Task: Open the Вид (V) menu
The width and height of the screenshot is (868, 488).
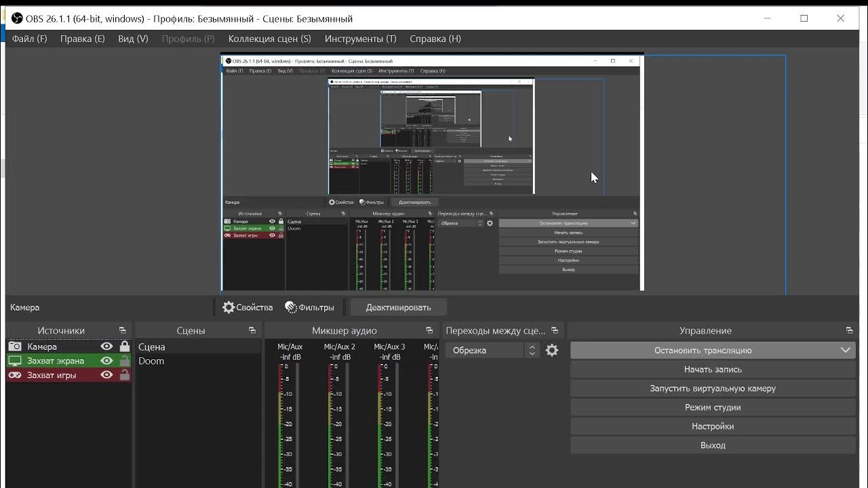Action: pos(133,39)
